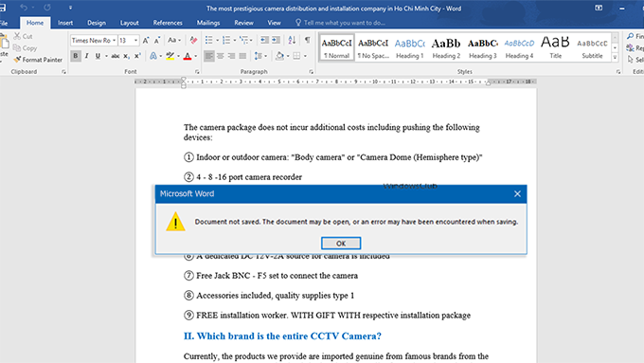The height and width of the screenshot is (363, 644).
Task: Sort text A to Z
Action: point(292,41)
